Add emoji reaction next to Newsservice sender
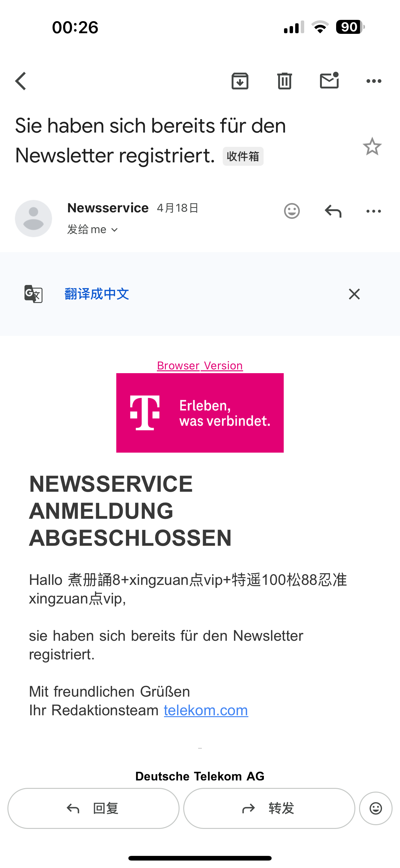 (292, 211)
